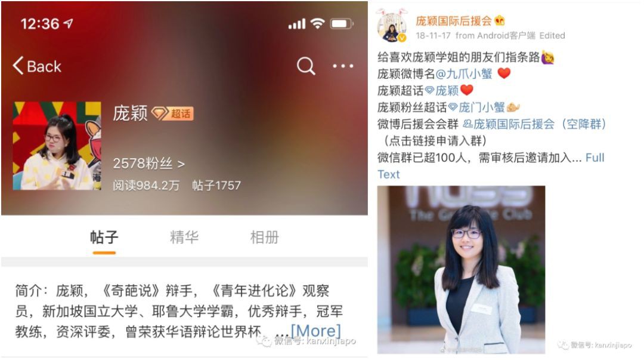View the 庞颖 super topic cover thumbnail

[57, 146]
